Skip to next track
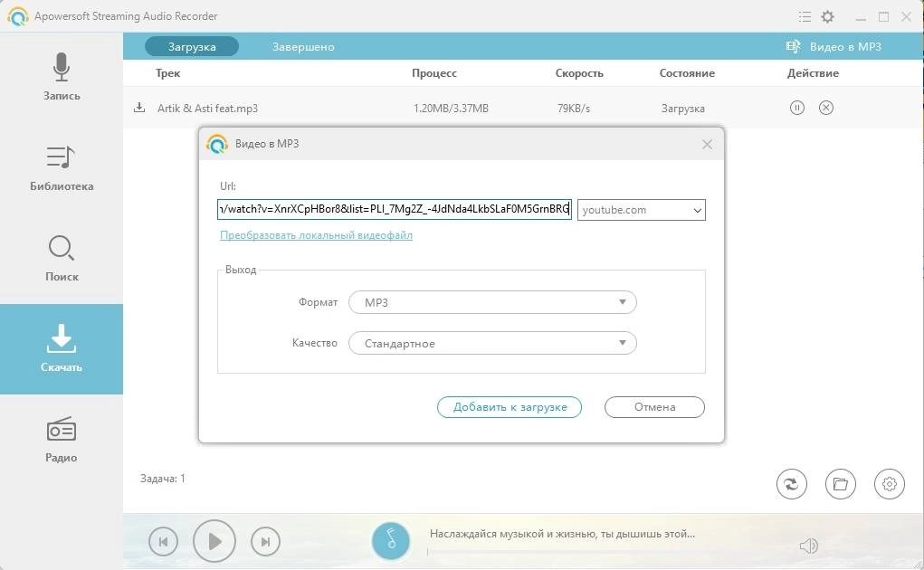The image size is (924, 570). [x=265, y=542]
